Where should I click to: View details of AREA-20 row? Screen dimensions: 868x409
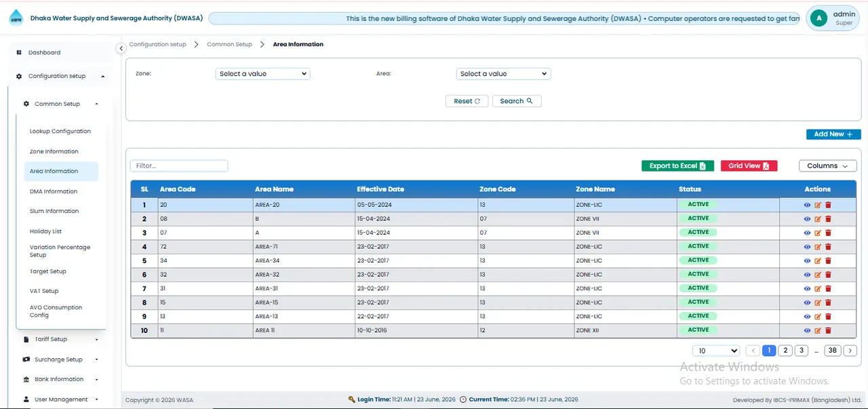coord(807,205)
